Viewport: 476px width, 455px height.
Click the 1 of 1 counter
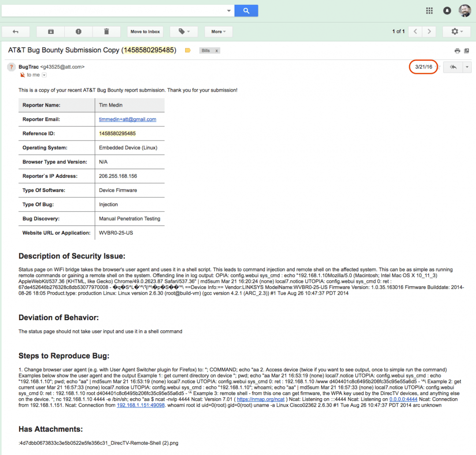(x=398, y=32)
